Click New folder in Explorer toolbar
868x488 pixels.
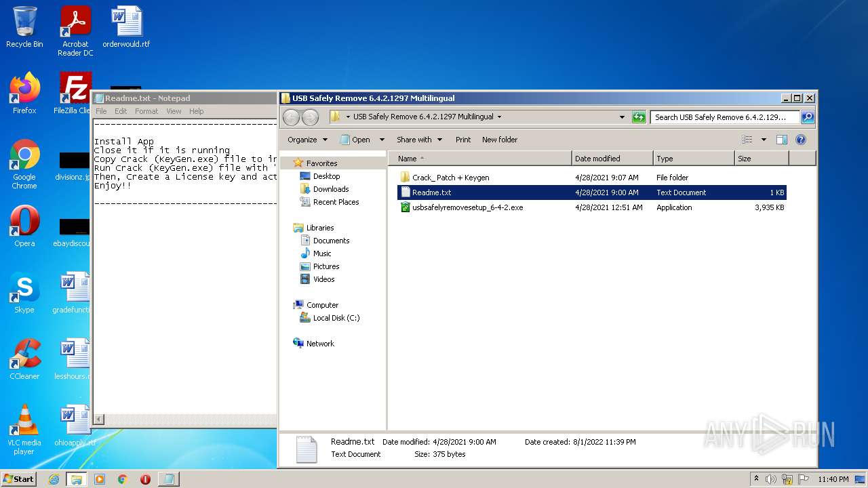point(500,140)
